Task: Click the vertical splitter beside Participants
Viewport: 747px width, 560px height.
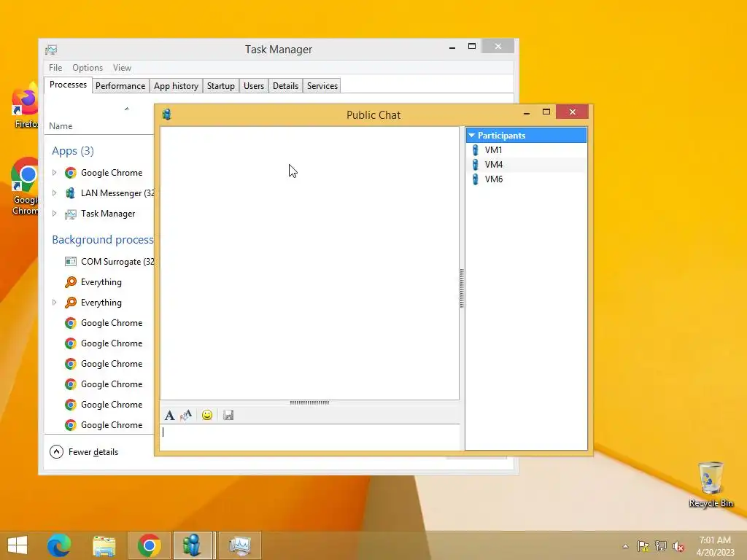Action: (x=462, y=288)
